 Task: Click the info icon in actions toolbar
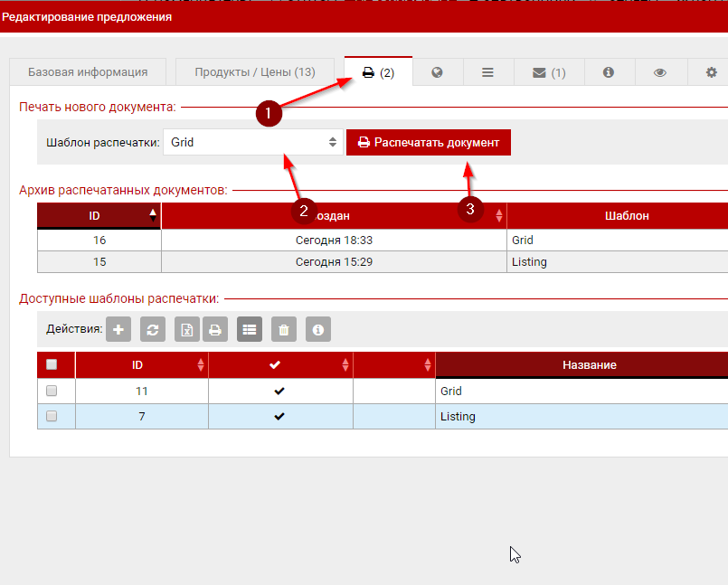click(x=317, y=329)
